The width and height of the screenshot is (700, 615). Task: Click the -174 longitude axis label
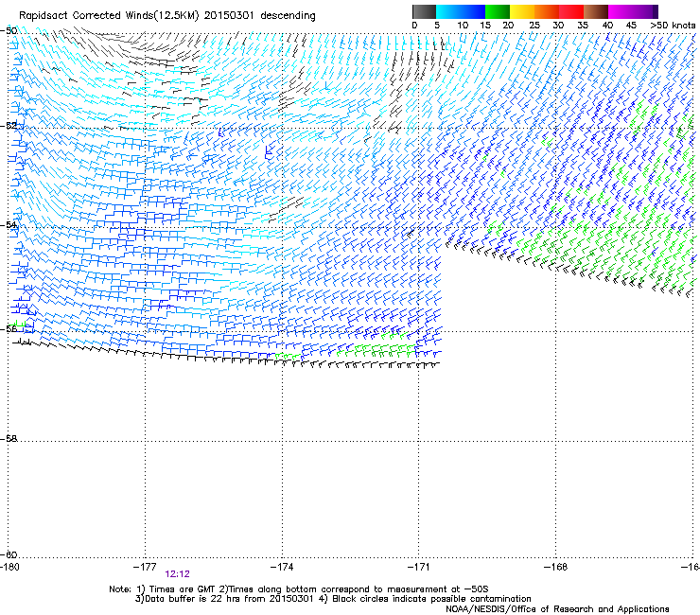click(282, 567)
